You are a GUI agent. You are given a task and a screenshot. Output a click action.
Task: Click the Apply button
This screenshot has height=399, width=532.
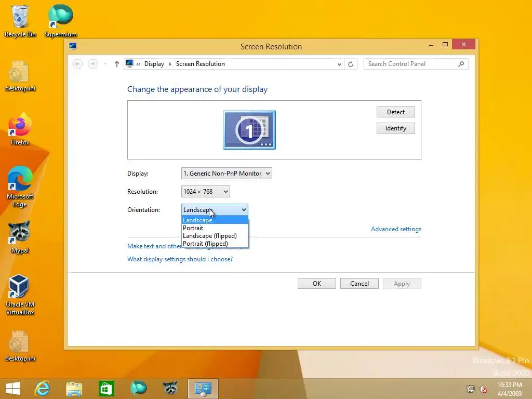[402, 284]
